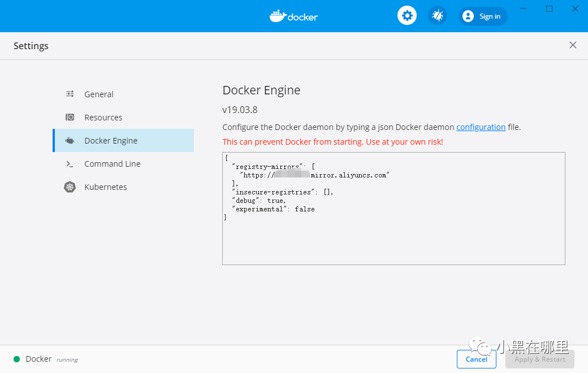The width and height of the screenshot is (588, 373).
Task: Close the Settings panel
Action: (x=573, y=45)
